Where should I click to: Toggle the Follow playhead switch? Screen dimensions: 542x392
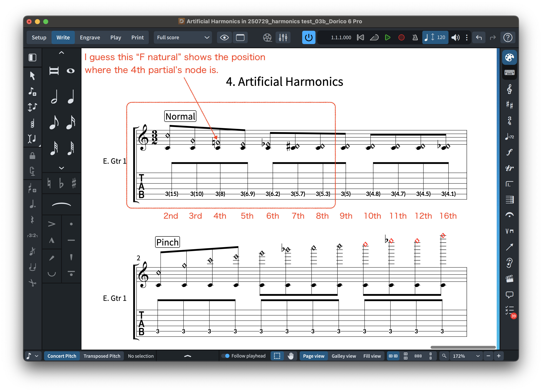[x=225, y=356]
